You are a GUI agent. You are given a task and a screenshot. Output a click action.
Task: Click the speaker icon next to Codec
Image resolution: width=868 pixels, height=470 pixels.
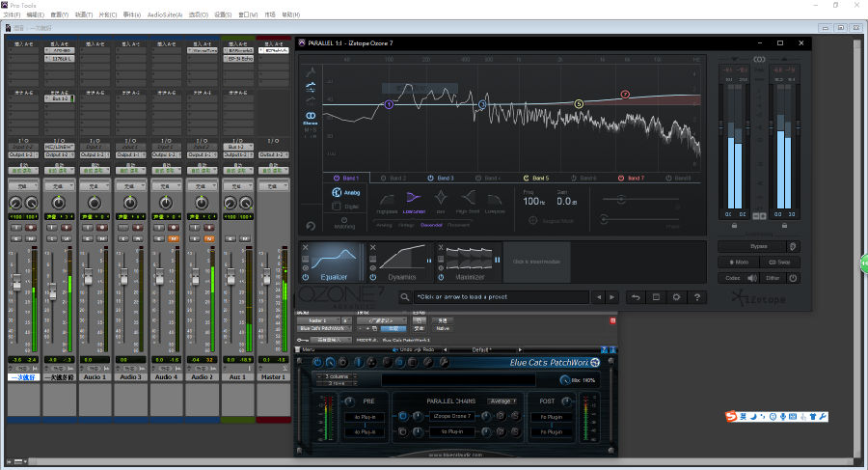coord(752,278)
